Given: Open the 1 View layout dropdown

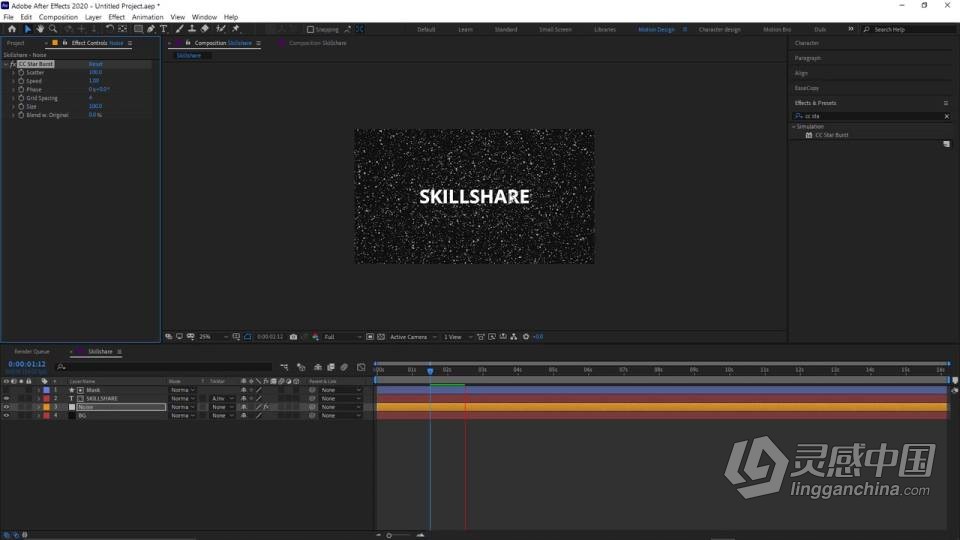Looking at the screenshot, I should [458, 337].
